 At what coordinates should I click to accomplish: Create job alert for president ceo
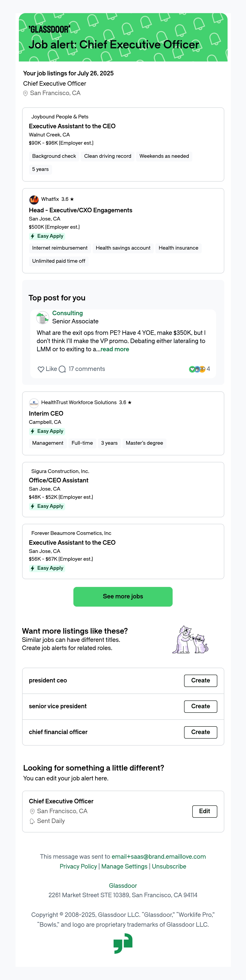point(201,681)
